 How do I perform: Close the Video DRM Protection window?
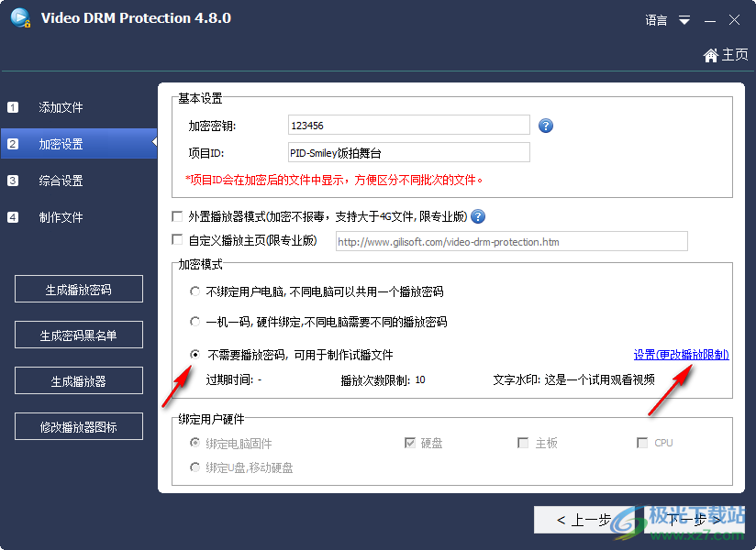[734, 20]
